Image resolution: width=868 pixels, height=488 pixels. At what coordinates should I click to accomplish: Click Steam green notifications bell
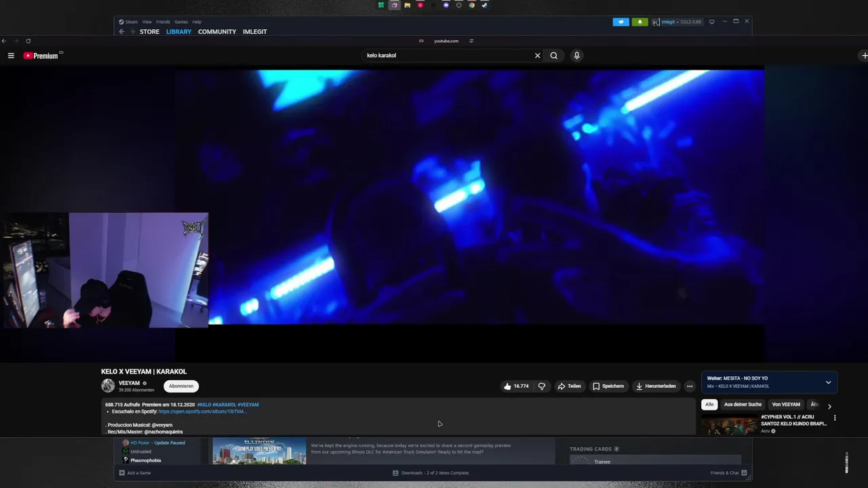tap(639, 22)
